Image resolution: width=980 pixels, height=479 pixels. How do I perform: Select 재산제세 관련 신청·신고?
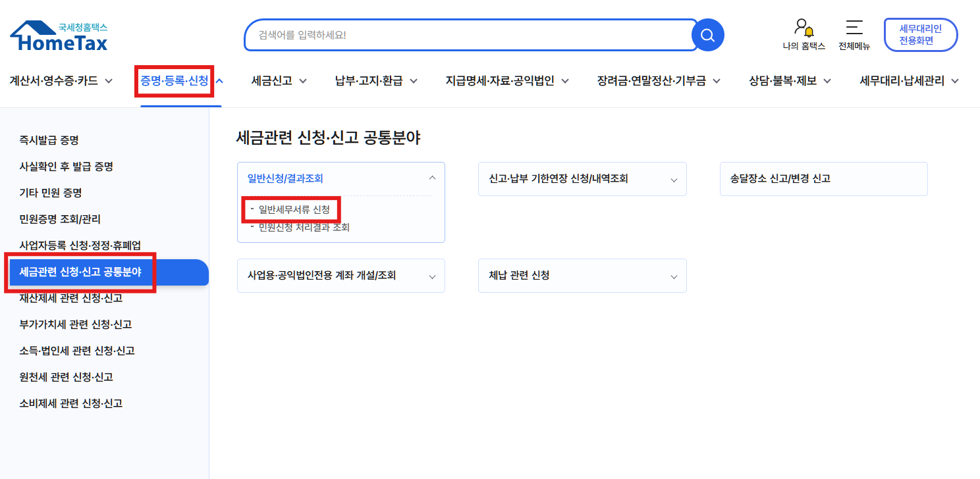click(x=71, y=298)
